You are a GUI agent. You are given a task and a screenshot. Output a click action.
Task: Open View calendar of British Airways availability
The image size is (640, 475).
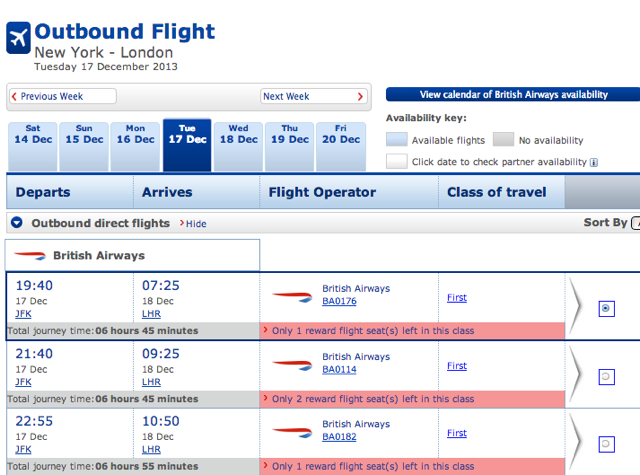click(513, 95)
